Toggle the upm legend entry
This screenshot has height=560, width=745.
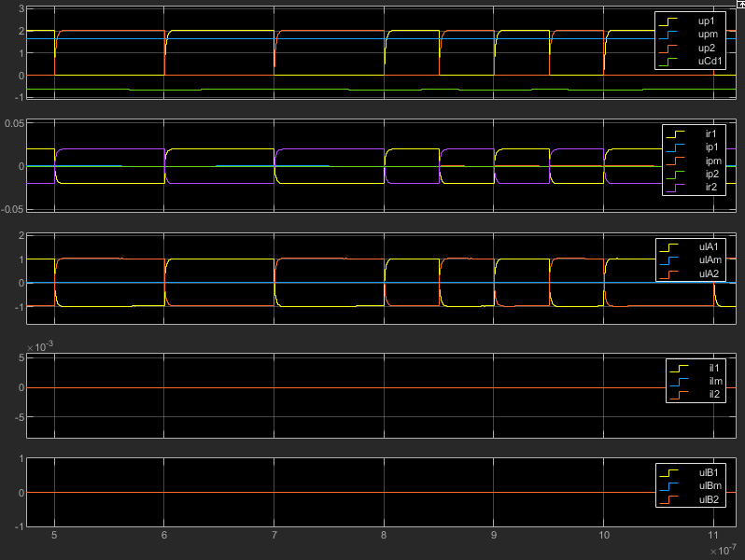click(690, 35)
